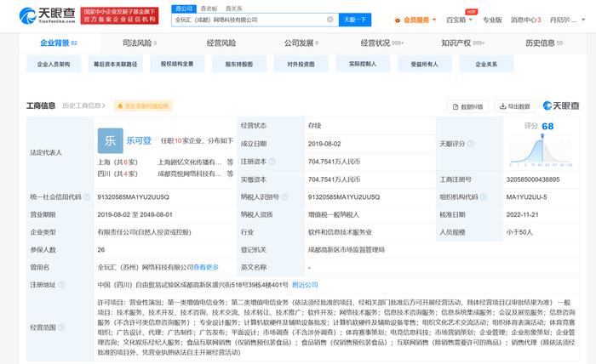The image size is (596, 364).
Task: Click the 天眼评分 68 score curve chart
Action: [x=541, y=151]
